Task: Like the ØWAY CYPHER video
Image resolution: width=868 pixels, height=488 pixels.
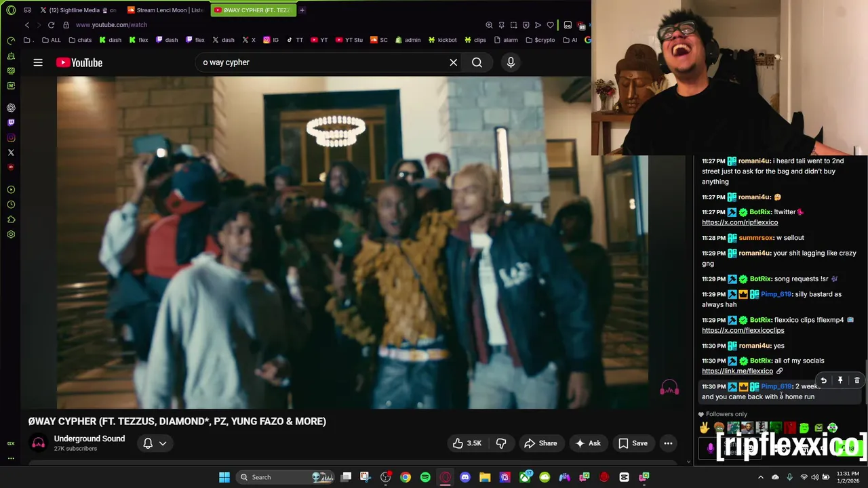Action: pyautogui.click(x=467, y=443)
